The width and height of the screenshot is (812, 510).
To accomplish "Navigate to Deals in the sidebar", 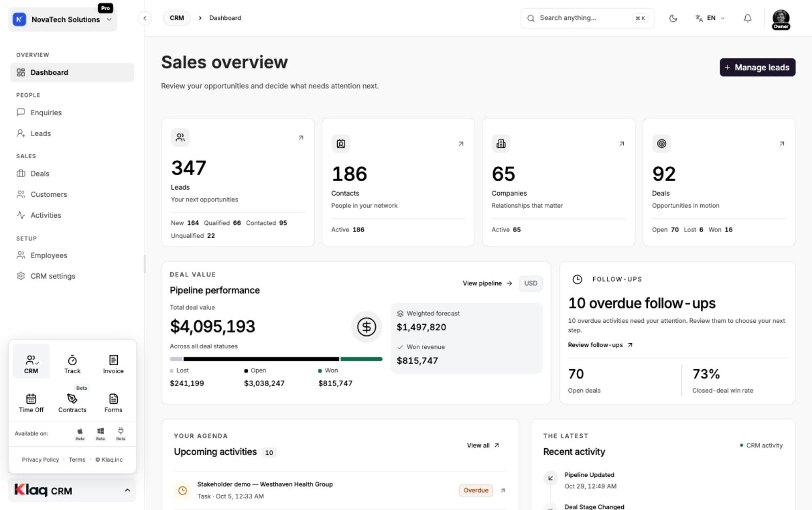I will 72,174.
